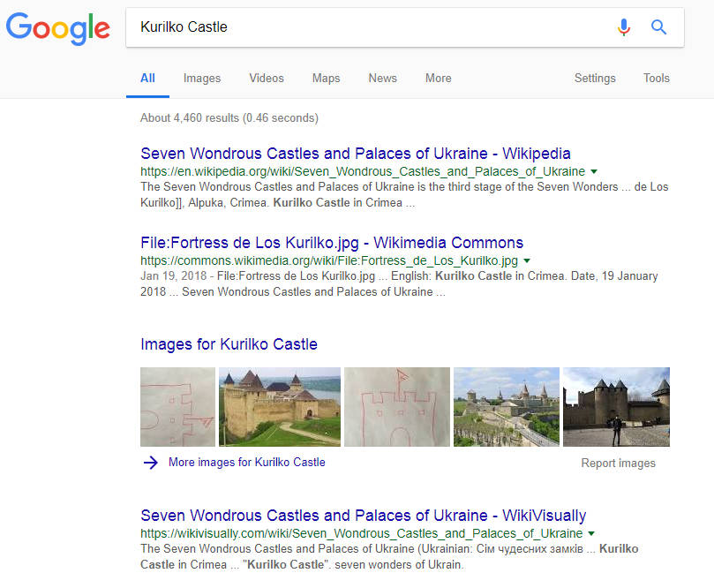Screen dimensions: 714x588
Task: Open search Settings
Action: point(595,78)
